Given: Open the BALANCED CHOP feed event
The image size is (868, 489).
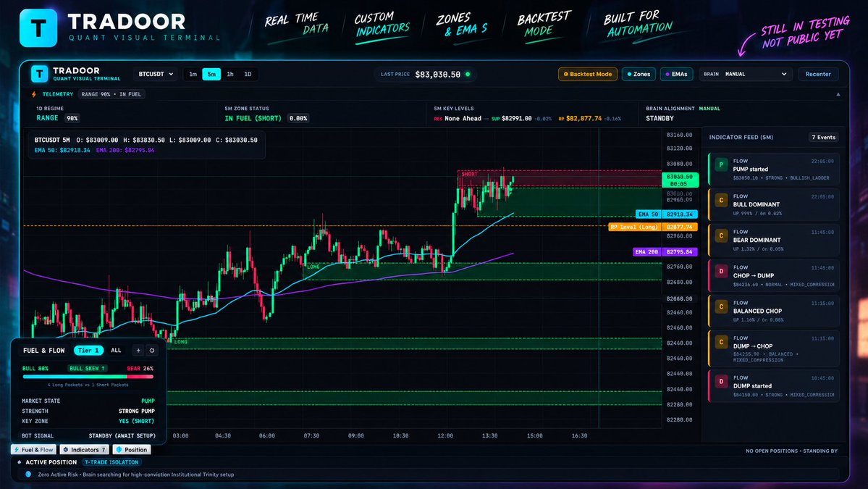Looking at the screenshot, I should [773, 311].
